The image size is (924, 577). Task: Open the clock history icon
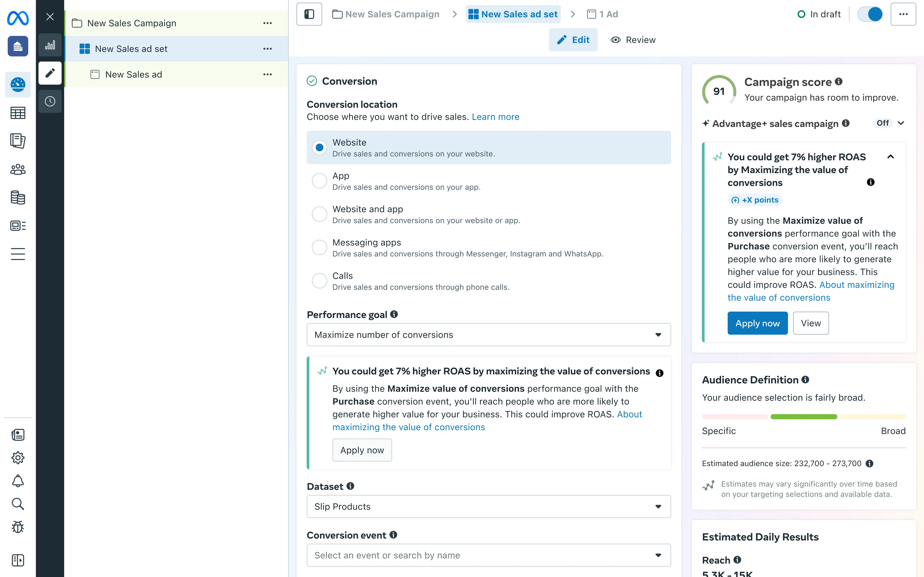click(50, 102)
